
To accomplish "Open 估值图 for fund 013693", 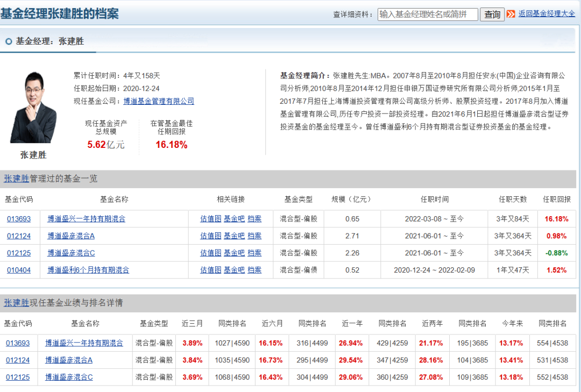I will coord(210,219).
